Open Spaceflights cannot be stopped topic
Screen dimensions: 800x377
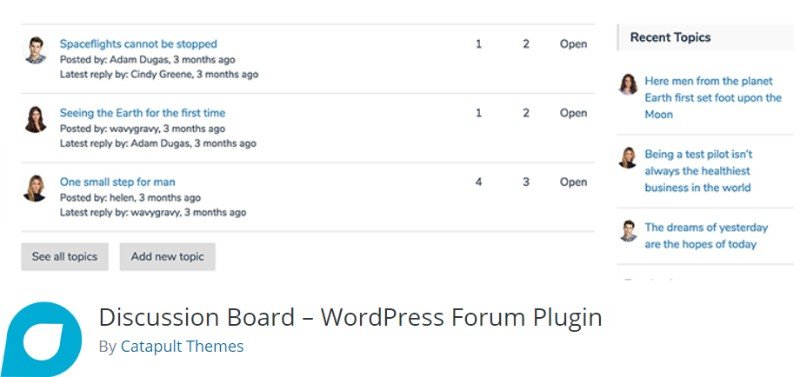pyautogui.click(x=138, y=44)
